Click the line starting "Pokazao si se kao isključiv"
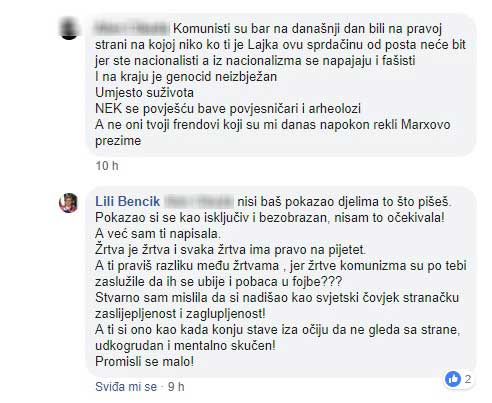The width and height of the screenshot is (492, 403). (x=270, y=217)
